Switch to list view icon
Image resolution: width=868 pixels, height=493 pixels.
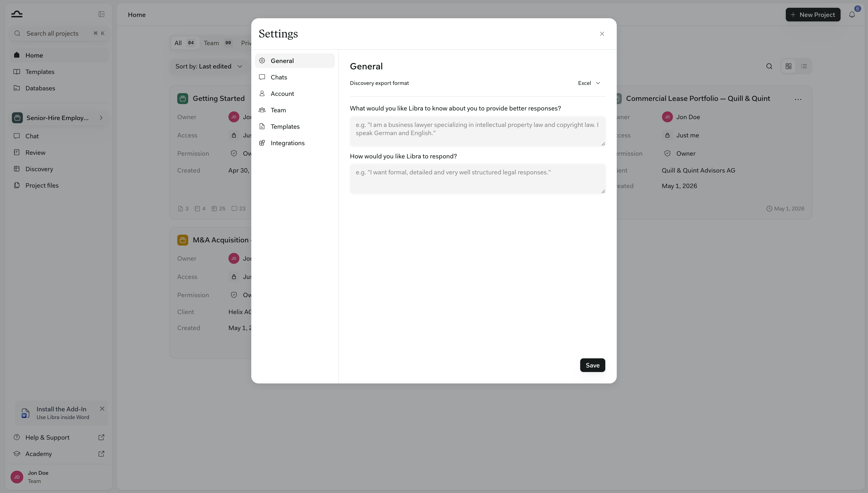(x=804, y=66)
